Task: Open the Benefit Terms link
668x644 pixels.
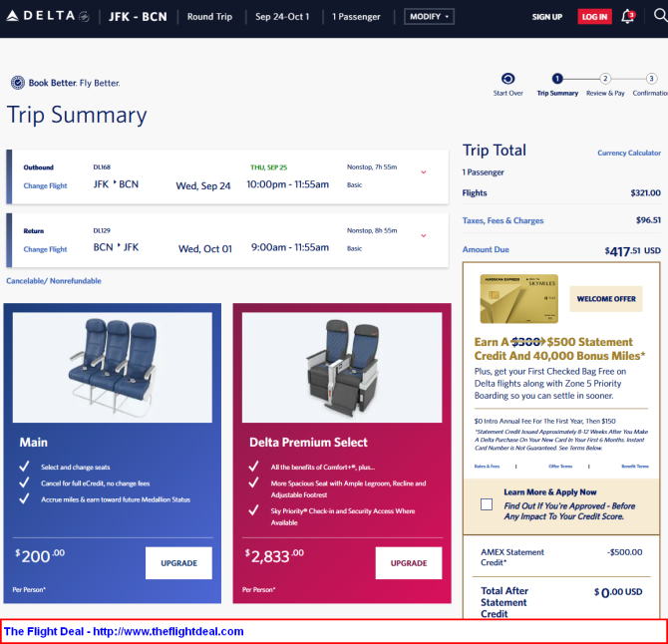Action: click(635, 467)
